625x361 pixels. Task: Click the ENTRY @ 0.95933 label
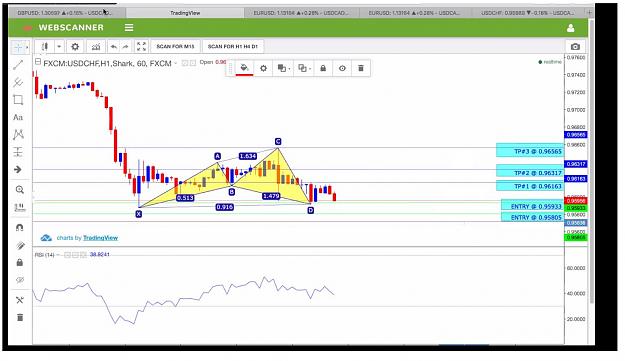click(x=532, y=206)
